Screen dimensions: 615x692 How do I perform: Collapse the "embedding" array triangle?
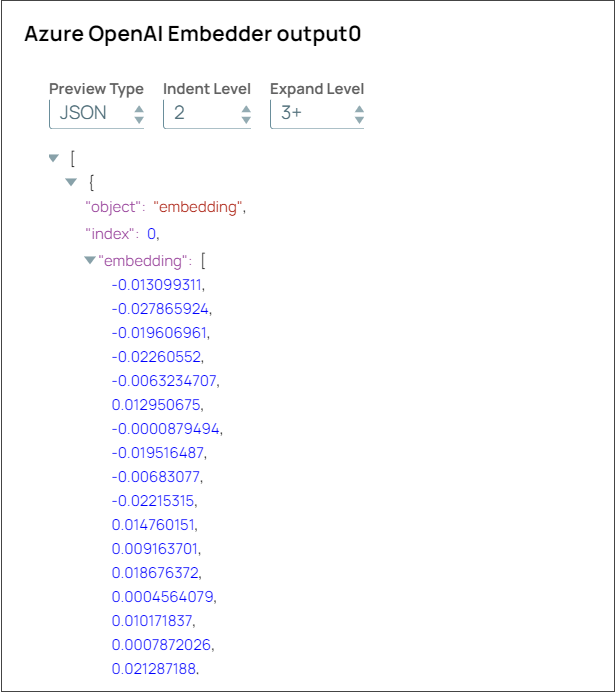pos(90,260)
